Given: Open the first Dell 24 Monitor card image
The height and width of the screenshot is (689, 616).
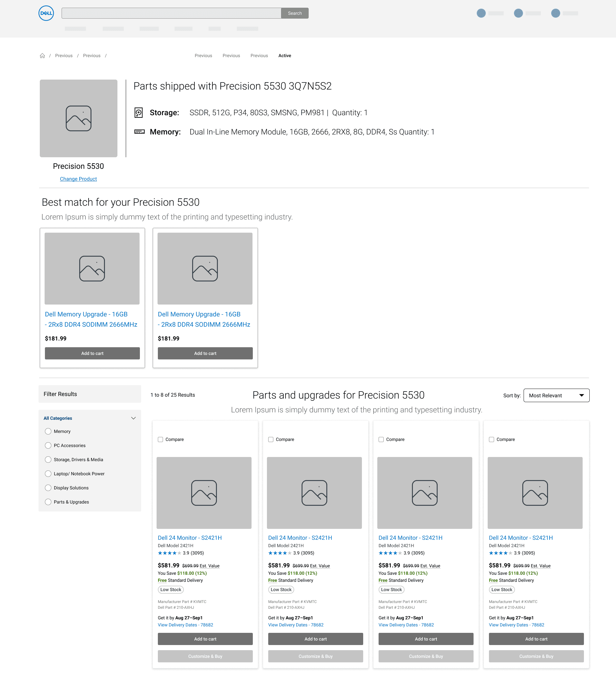Looking at the screenshot, I should click(204, 493).
